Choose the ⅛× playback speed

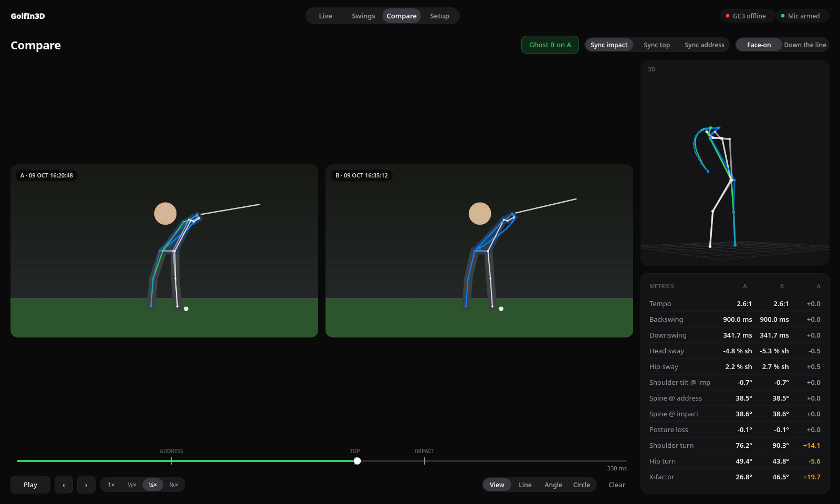(174, 485)
